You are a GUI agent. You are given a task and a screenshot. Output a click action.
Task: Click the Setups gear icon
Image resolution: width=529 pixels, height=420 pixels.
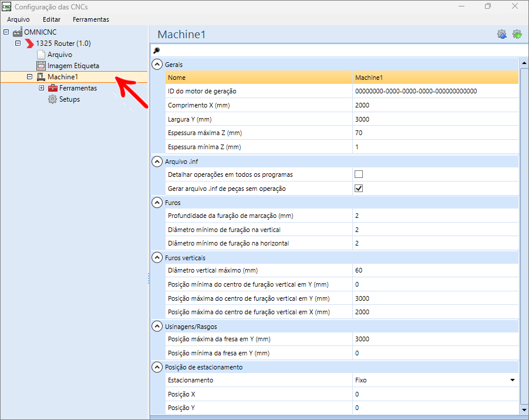52,99
